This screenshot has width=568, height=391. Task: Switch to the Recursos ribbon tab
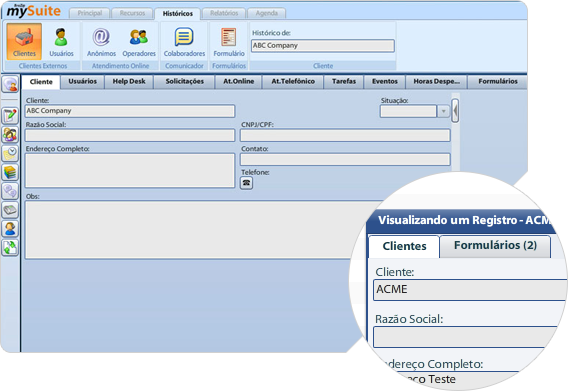coord(132,13)
